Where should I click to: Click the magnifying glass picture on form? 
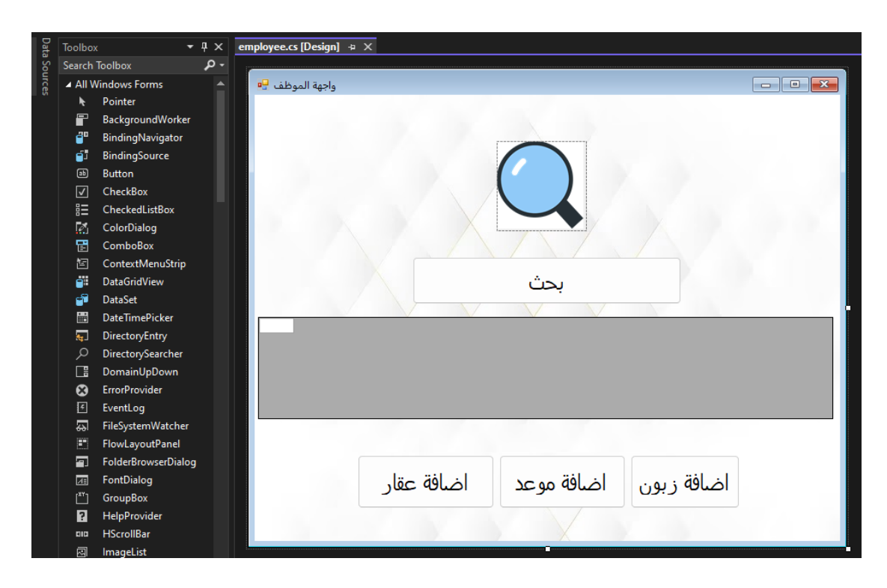pyautogui.click(x=541, y=186)
